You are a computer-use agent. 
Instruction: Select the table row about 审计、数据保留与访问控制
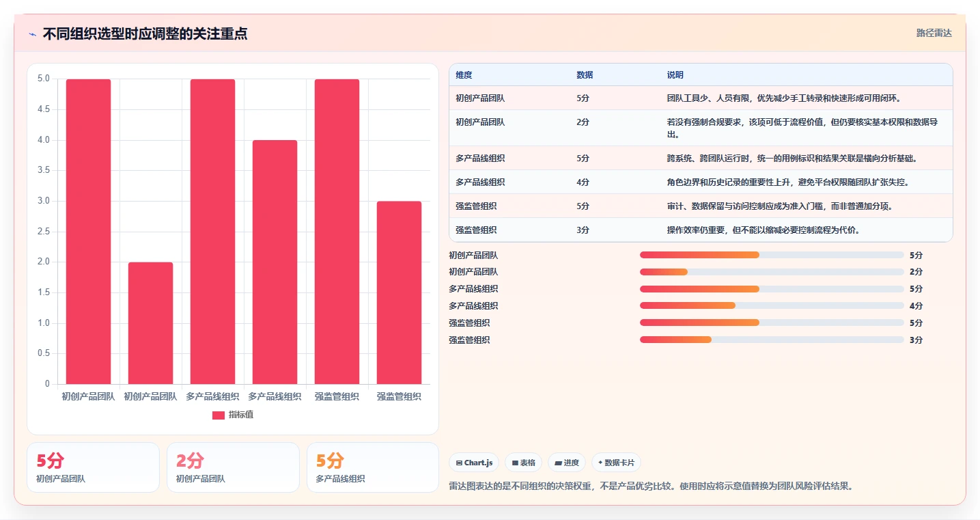(701, 206)
